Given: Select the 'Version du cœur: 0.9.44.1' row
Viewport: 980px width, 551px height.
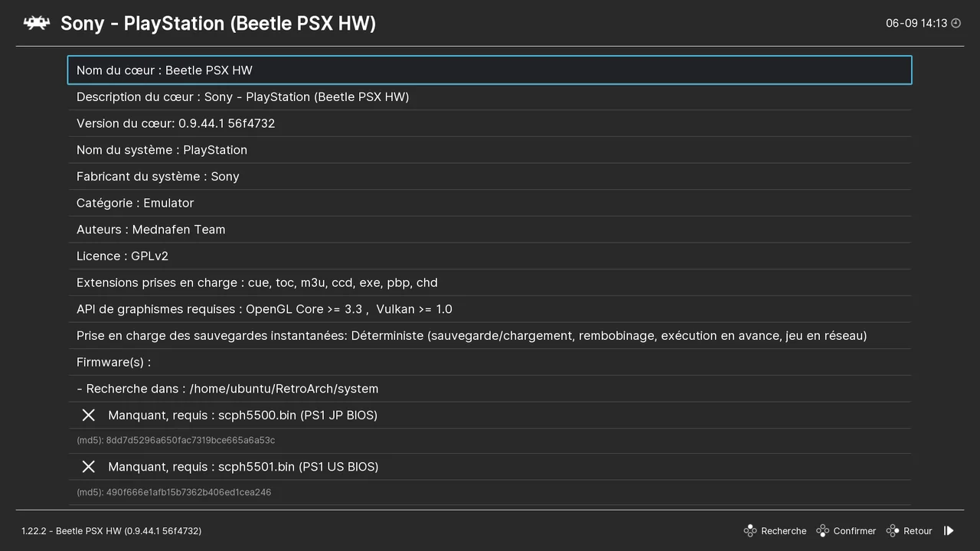Looking at the screenshot, I should coord(490,123).
